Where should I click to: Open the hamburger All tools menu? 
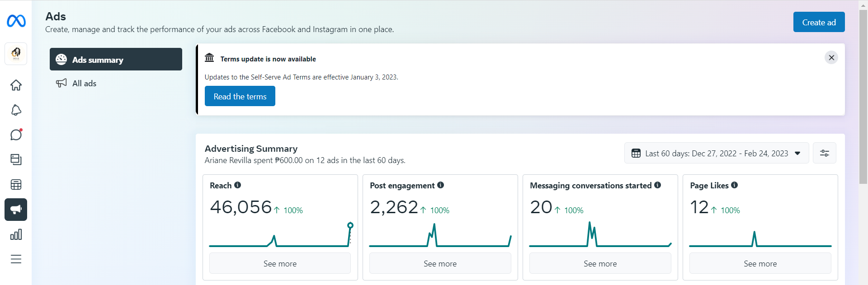pyautogui.click(x=16, y=259)
